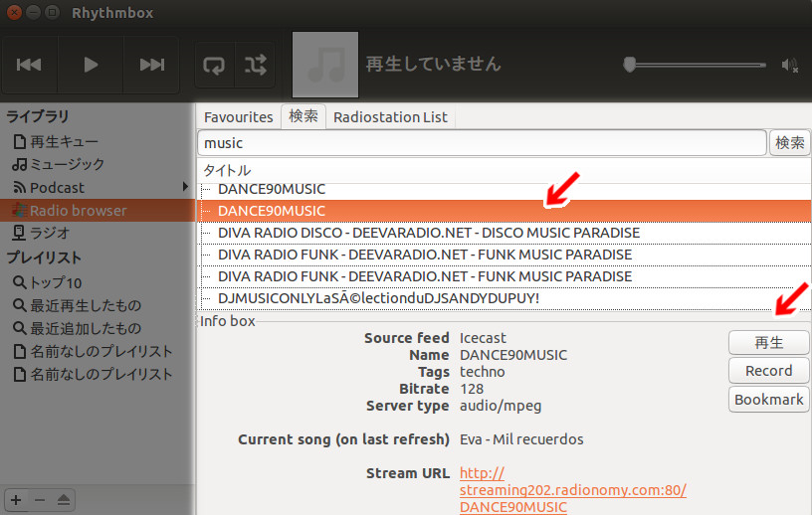Select Podcast in the sidebar
Image resolution: width=812 pixels, height=515 pixels.
pos(49,187)
